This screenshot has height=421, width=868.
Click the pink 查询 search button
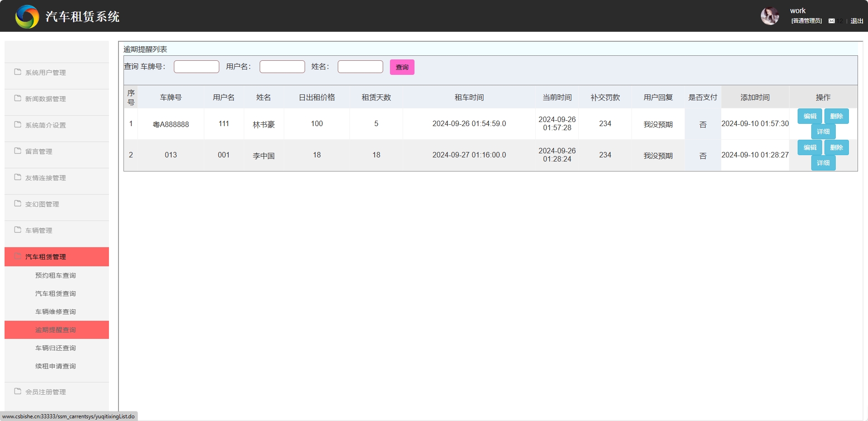[x=402, y=67]
